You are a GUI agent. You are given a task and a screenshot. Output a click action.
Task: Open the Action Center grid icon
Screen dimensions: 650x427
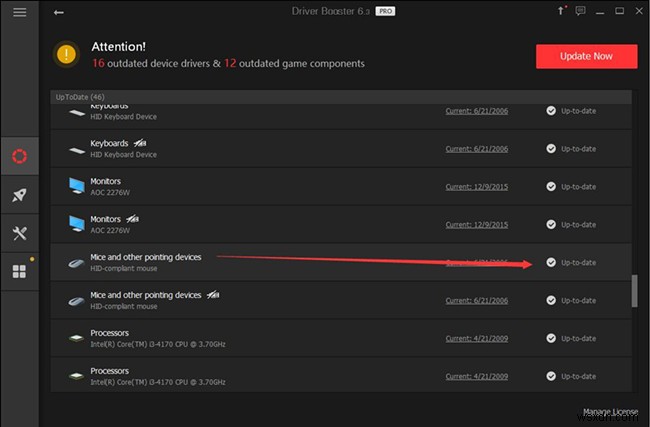click(x=20, y=271)
